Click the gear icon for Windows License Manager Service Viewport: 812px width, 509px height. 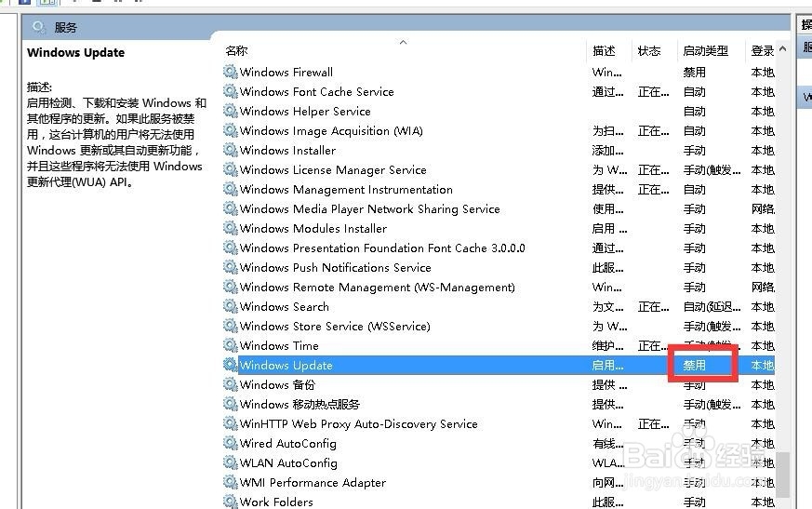(x=231, y=169)
